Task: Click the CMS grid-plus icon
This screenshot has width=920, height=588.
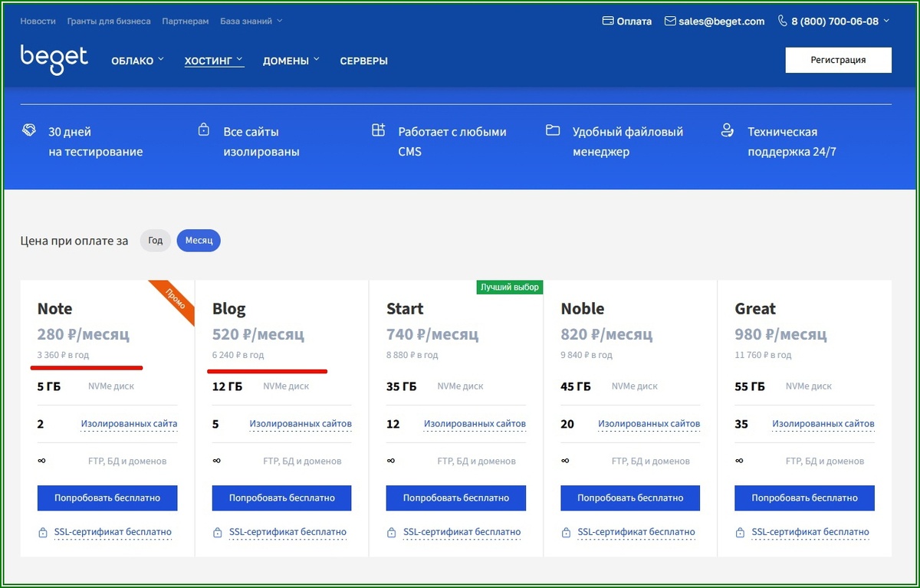Action: pyautogui.click(x=378, y=130)
